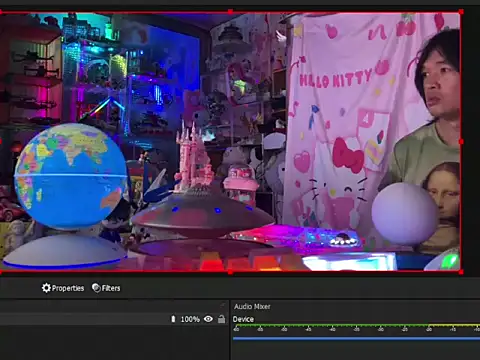Click the 100% label in the source row
Viewport: 480px width, 360px height.
[190, 319]
